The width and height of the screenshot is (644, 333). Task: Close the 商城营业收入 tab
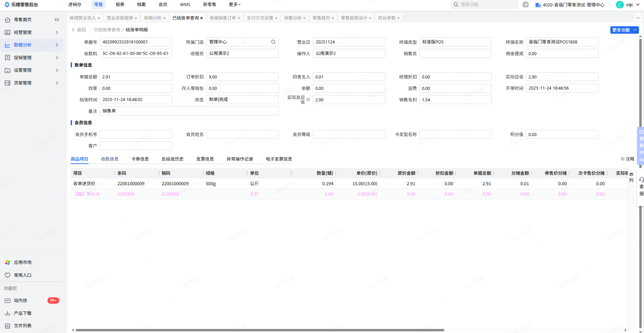tap(99, 18)
